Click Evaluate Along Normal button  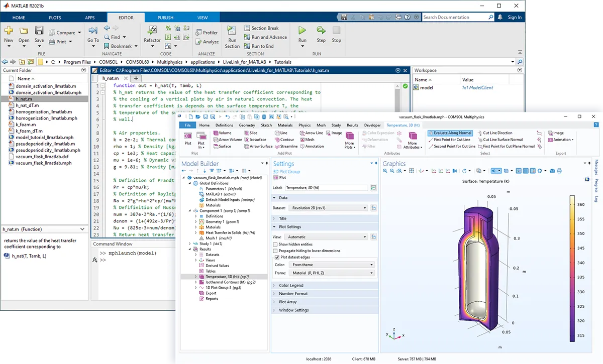(x=450, y=133)
